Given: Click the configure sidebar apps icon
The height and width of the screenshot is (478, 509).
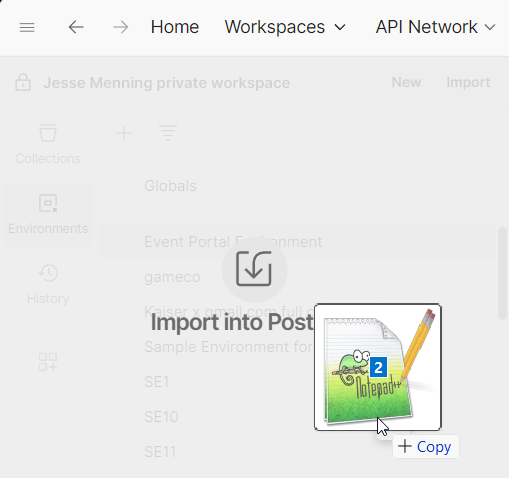Looking at the screenshot, I should tap(48, 362).
